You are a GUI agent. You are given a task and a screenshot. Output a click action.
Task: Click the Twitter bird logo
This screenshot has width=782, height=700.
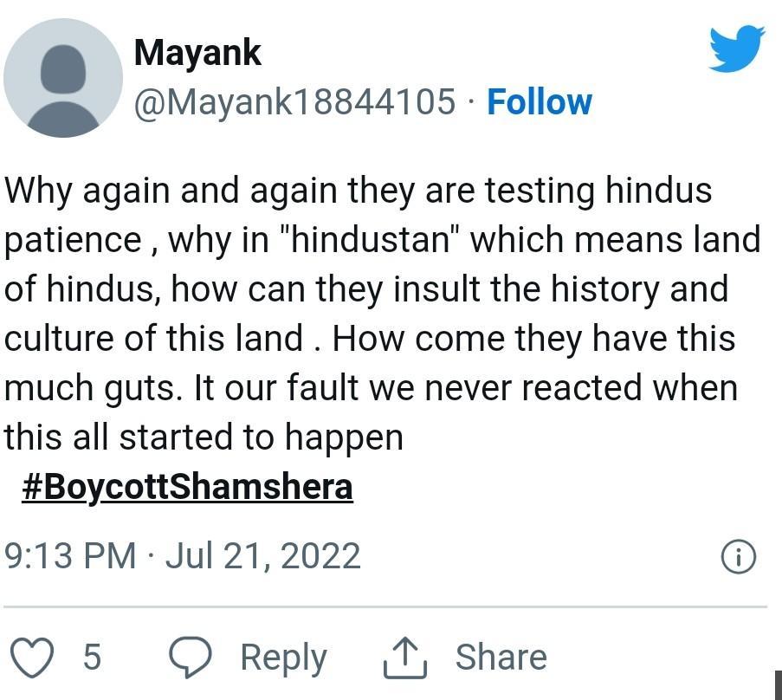(736, 49)
